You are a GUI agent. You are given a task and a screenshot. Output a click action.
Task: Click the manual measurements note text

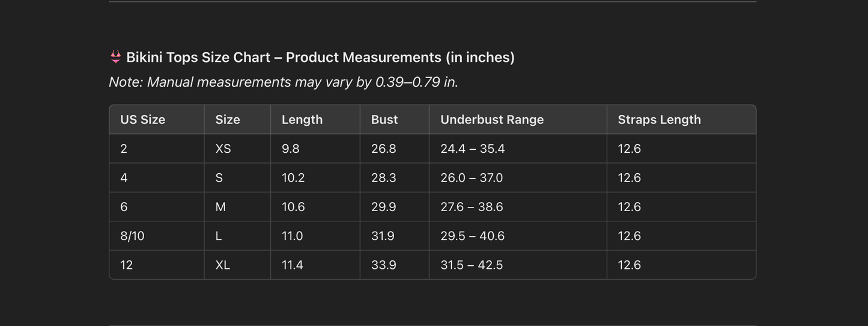click(x=284, y=82)
